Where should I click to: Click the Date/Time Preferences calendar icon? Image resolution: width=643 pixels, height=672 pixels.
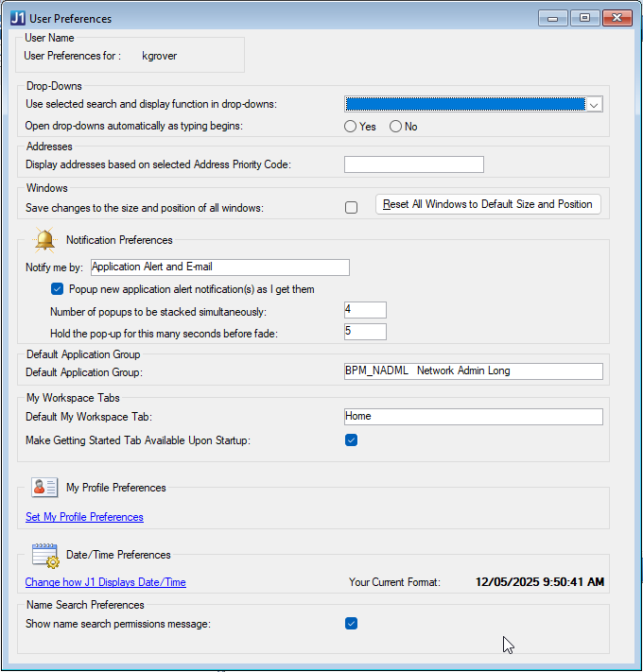point(44,555)
